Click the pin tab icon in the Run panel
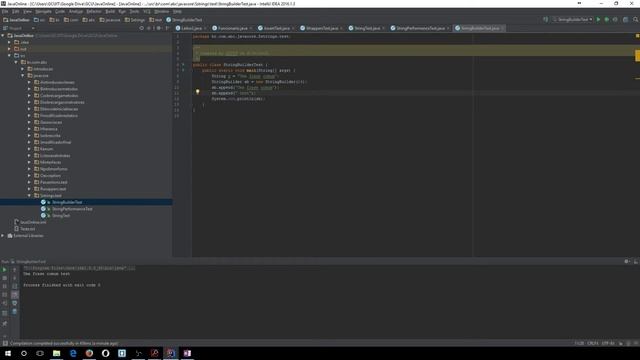Viewport: 640px width, 360px height. 4,324
